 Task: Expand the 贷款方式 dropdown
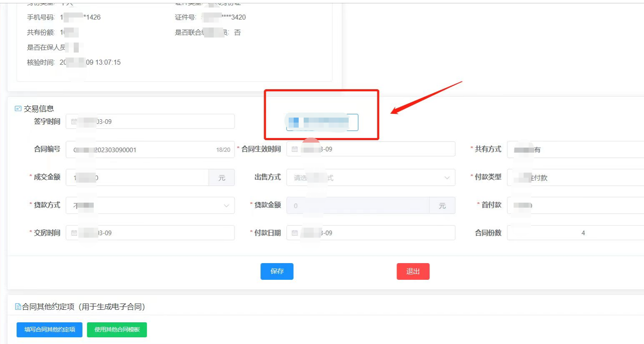point(150,206)
